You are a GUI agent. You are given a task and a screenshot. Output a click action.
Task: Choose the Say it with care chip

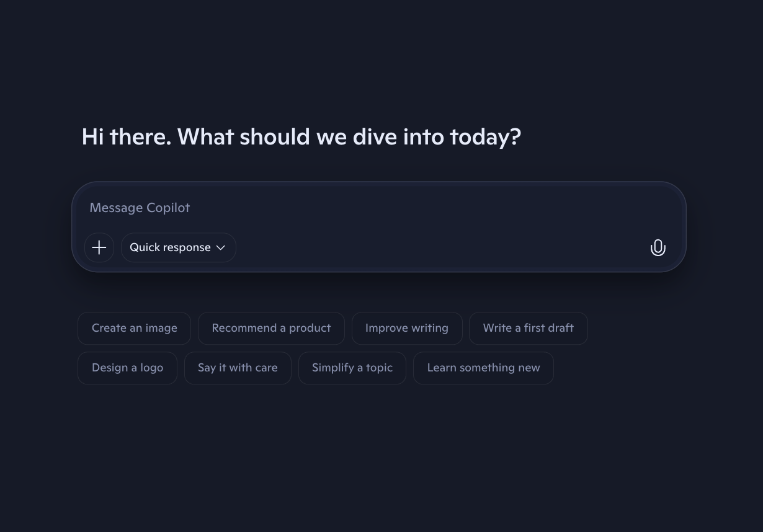(x=238, y=368)
